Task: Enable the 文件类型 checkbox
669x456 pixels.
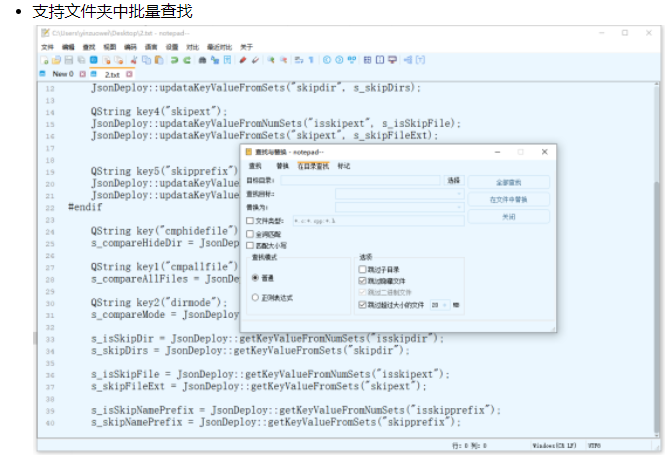Action: point(250,220)
